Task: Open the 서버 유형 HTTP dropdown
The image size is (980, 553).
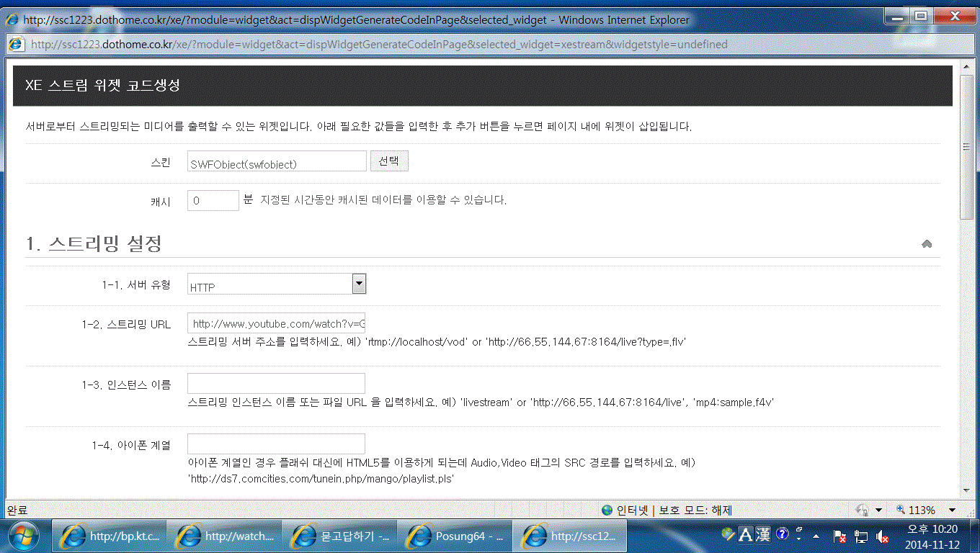Action: pos(358,283)
